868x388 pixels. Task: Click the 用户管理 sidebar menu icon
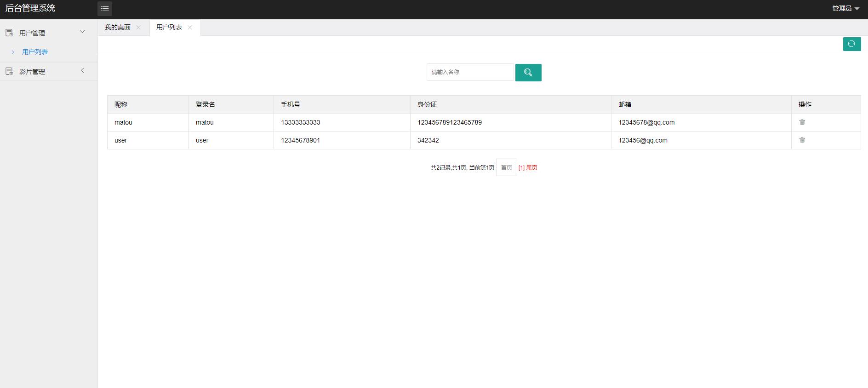click(x=9, y=33)
